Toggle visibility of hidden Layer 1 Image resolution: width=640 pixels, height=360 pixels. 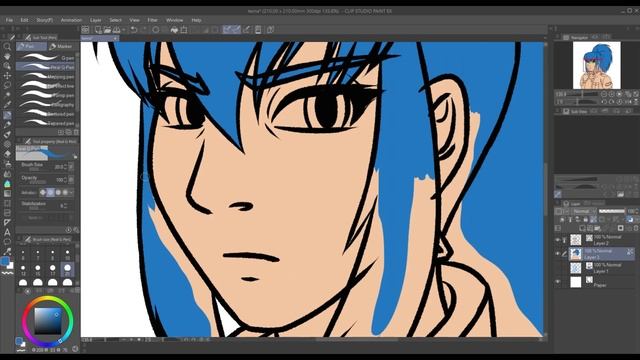click(x=558, y=268)
